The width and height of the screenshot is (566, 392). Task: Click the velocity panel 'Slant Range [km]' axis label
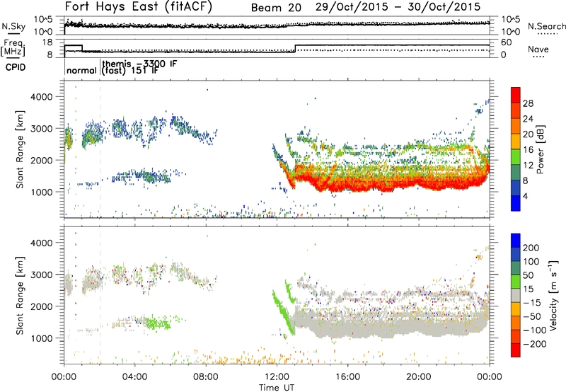20,295
